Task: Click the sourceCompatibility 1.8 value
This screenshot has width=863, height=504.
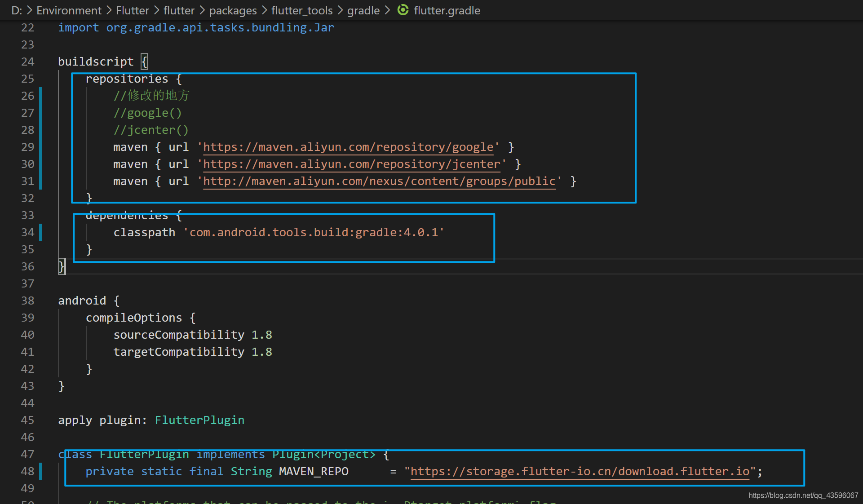Action: (261, 335)
